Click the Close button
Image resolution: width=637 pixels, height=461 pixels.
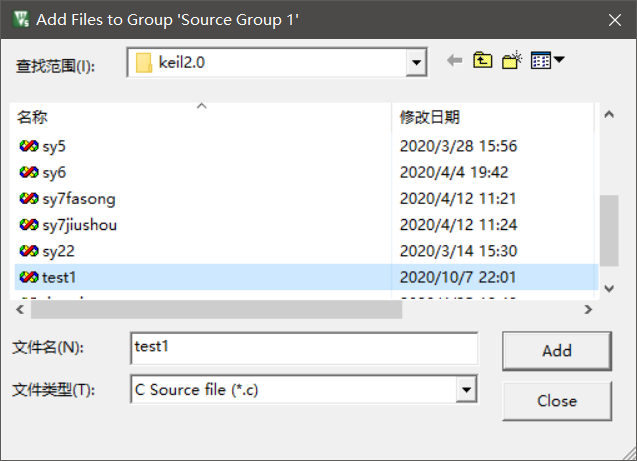pos(557,401)
